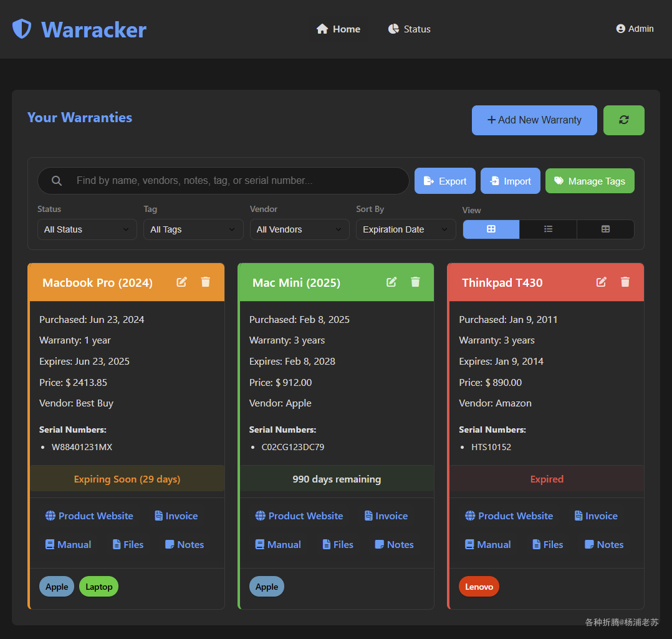672x639 pixels.
Task: Open Macbook Pro Notes link
Action: [x=185, y=545]
